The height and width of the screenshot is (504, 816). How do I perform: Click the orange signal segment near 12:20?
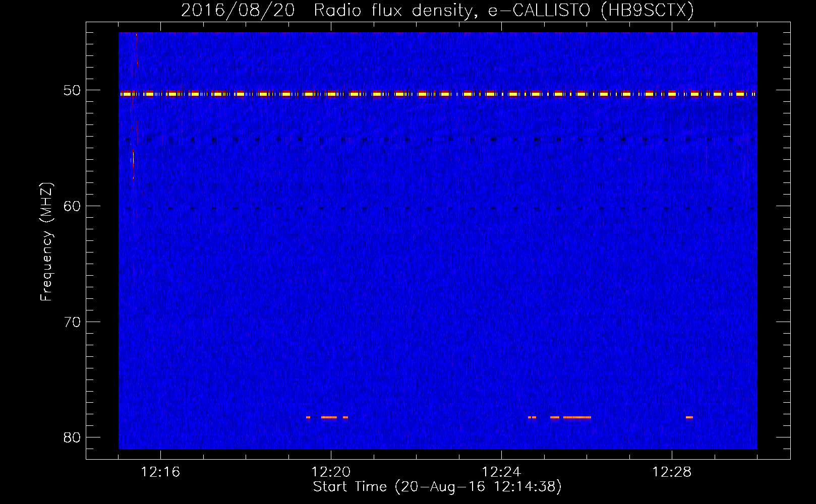pyautogui.click(x=329, y=417)
